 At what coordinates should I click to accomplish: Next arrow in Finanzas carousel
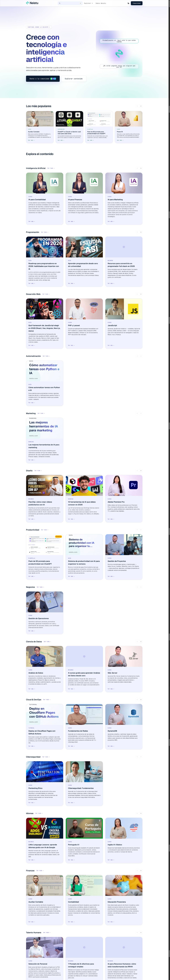(x=141, y=871)
